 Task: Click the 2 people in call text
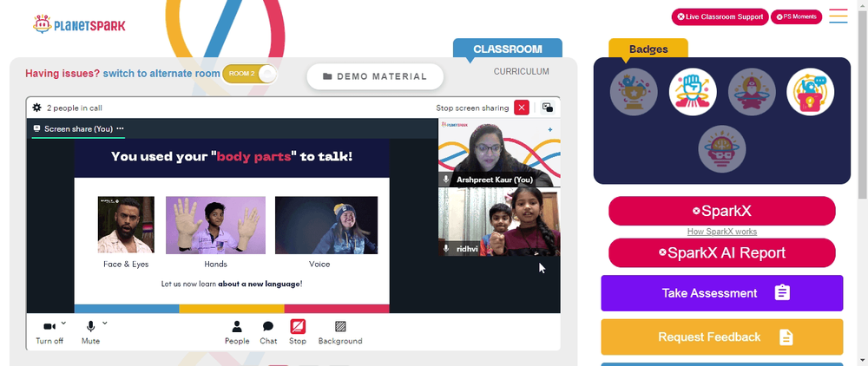pos(74,108)
